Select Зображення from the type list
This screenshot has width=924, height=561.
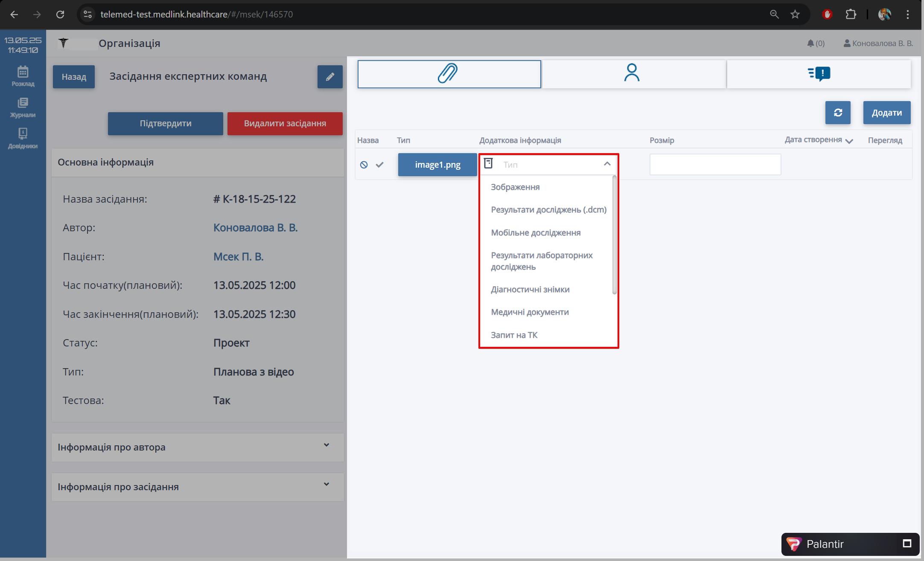pyautogui.click(x=515, y=187)
